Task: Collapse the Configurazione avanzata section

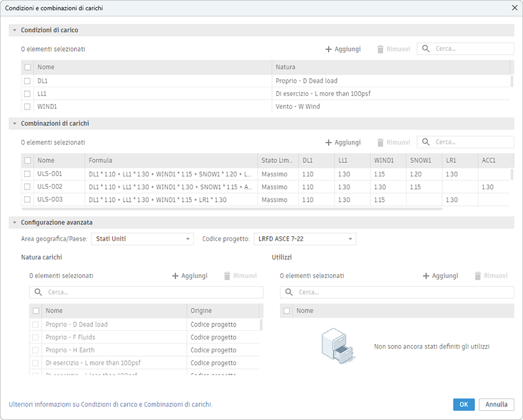Action: tap(14, 223)
